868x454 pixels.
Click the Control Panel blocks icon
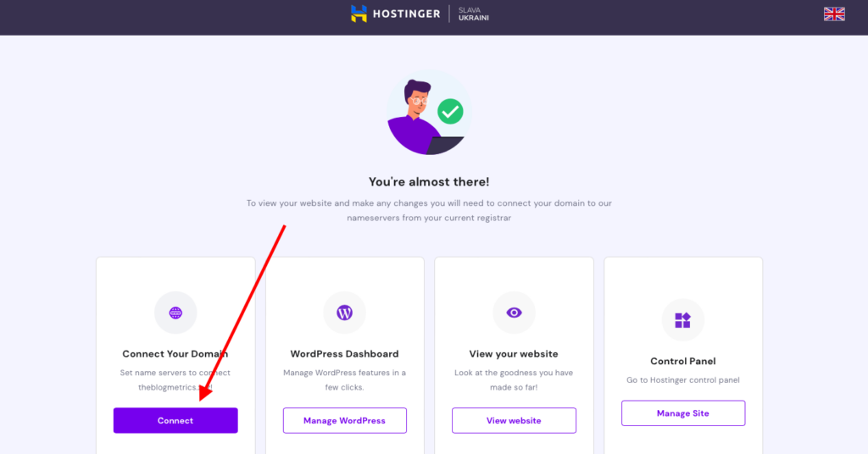(682, 319)
